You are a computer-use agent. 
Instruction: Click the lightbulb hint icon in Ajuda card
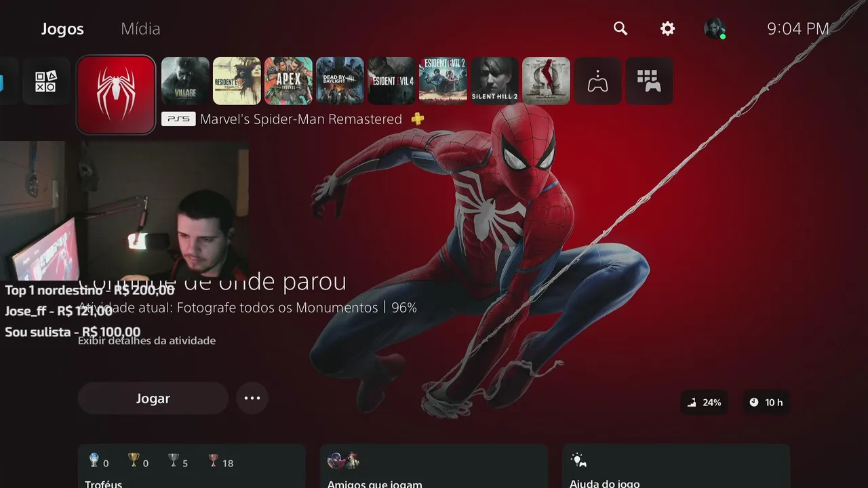(x=578, y=461)
